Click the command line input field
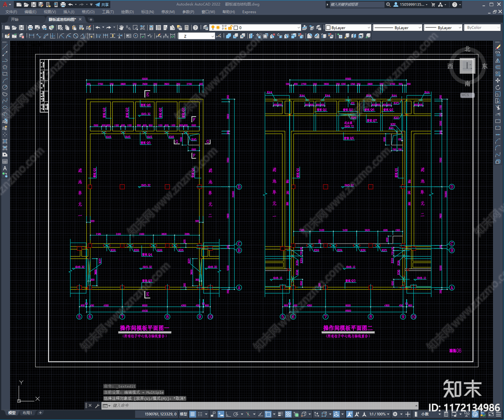 261,406
